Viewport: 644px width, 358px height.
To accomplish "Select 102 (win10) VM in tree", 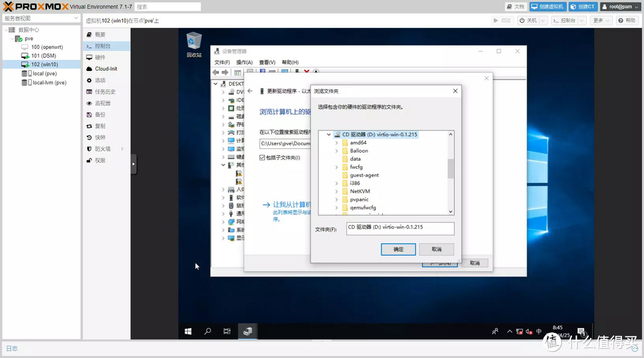I will 44,64.
